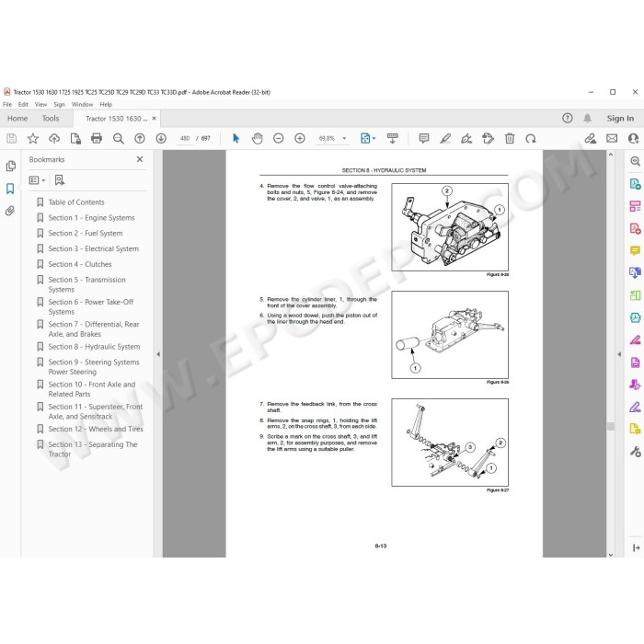The image size is (644, 644).
Task: Open Section 9 - Steering Systems bookmark
Action: [x=94, y=367]
